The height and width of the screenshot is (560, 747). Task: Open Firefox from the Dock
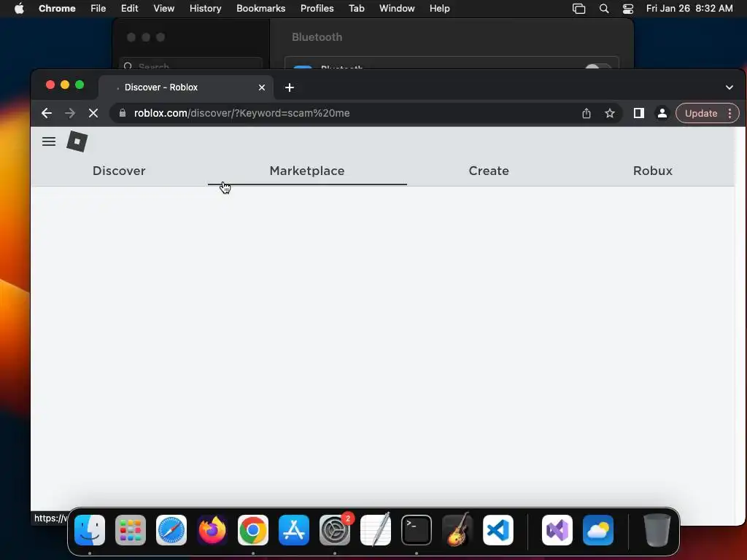pyautogui.click(x=212, y=530)
